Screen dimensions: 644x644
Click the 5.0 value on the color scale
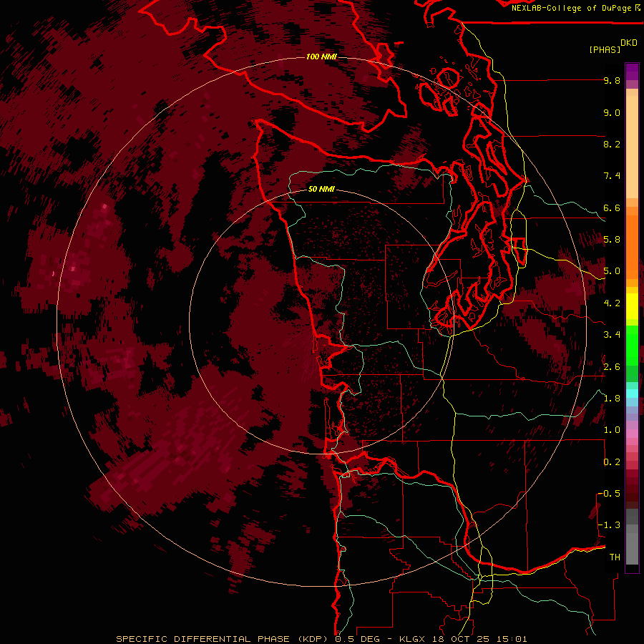coord(612,271)
